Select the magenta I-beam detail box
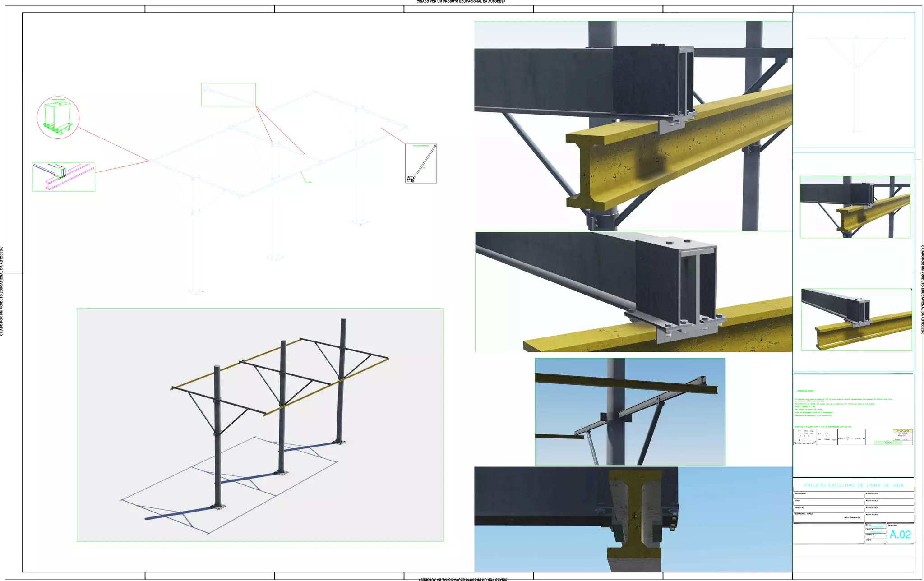 [x=64, y=177]
